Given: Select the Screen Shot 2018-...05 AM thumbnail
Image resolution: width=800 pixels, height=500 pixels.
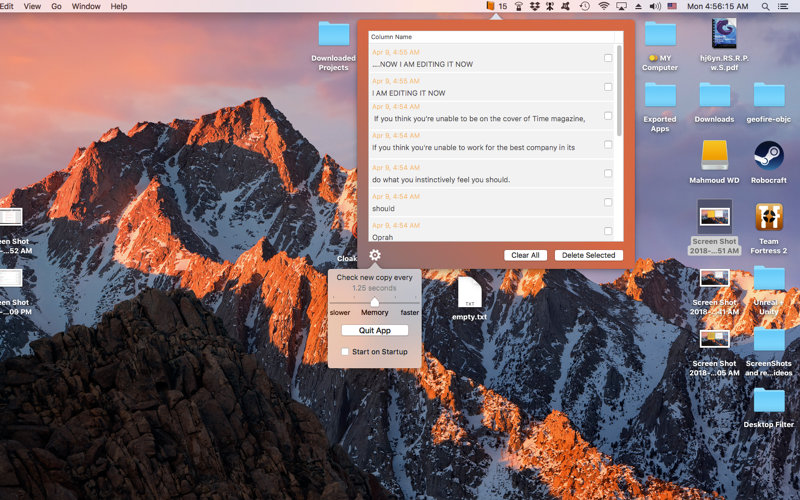Looking at the screenshot, I should pos(714,339).
